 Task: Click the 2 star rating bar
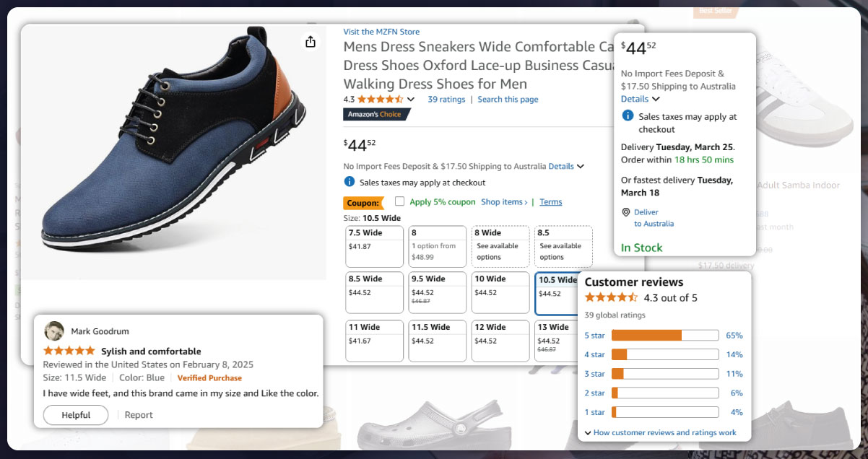pyautogui.click(x=665, y=393)
